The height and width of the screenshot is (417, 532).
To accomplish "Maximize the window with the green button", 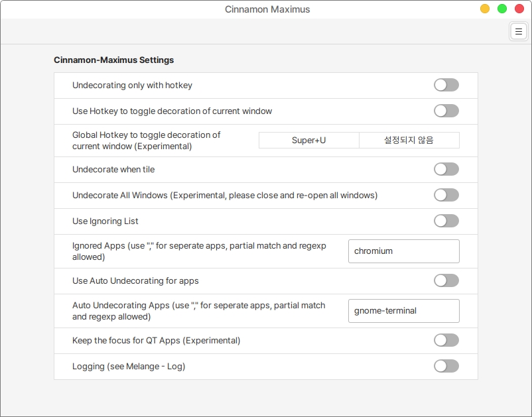I will 502,9.
